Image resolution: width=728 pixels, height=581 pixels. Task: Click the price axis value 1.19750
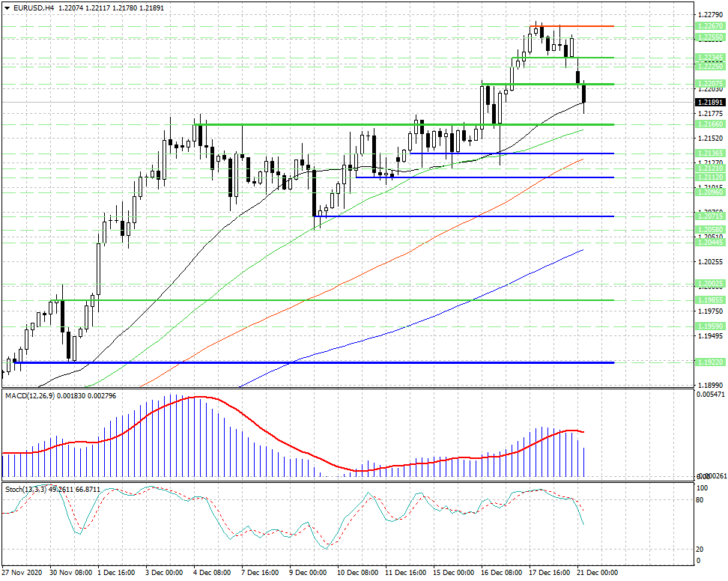711,311
